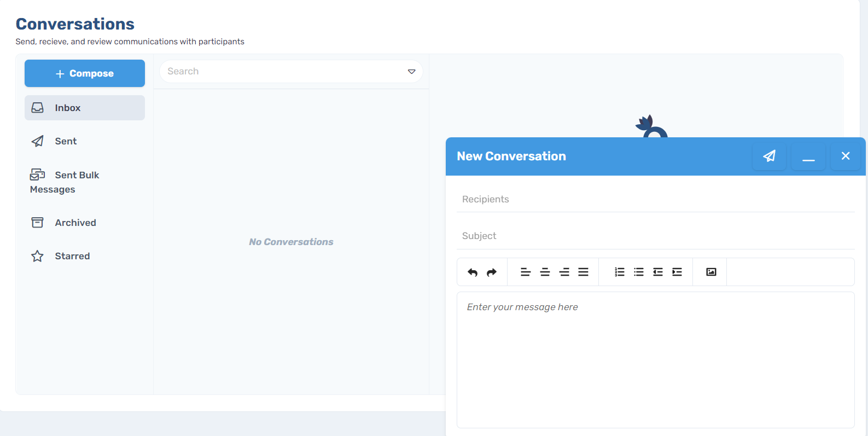
Task: Minimize the New Conversation panel
Action: (808, 156)
